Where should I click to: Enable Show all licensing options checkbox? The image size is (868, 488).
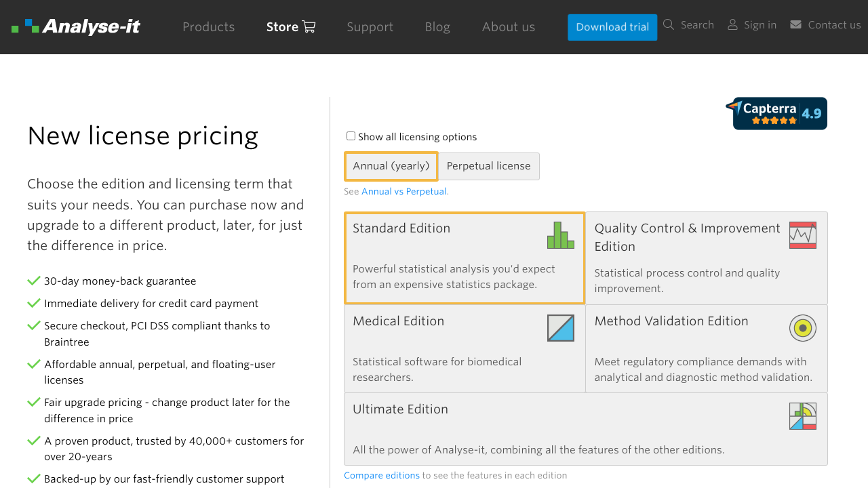click(351, 136)
